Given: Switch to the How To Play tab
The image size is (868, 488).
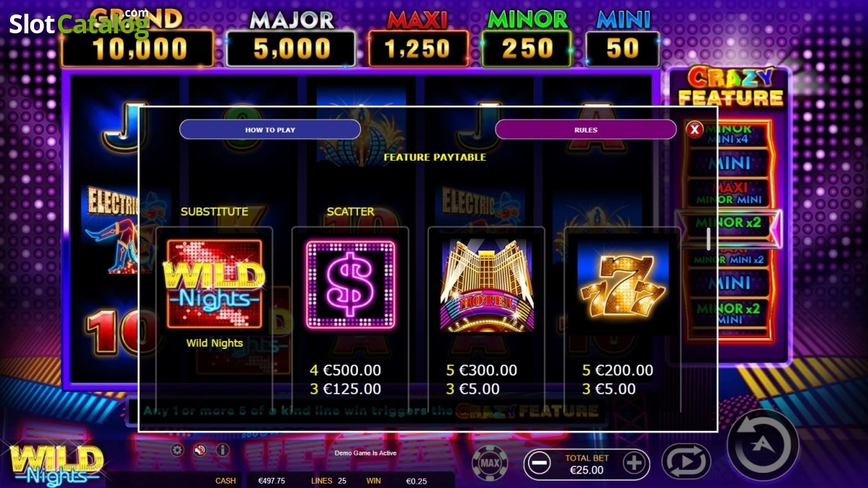Looking at the screenshot, I should (270, 130).
